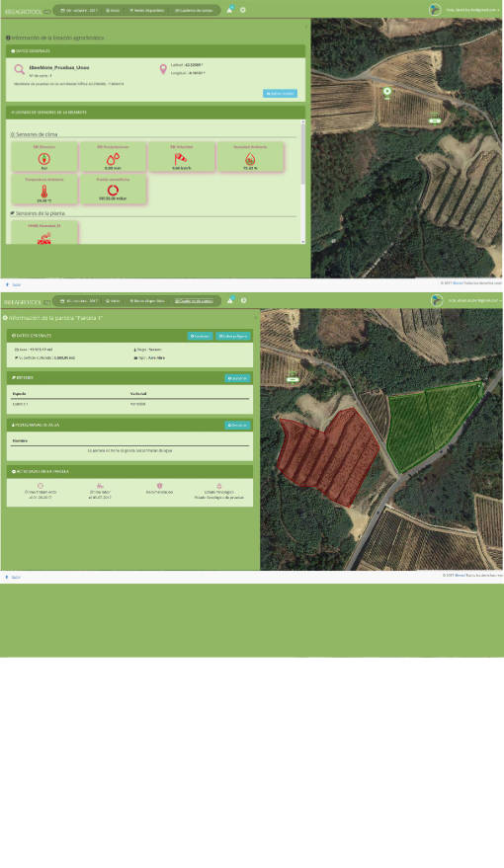This screenshot has height=868, width=504.
Task: Click the iBeeMote_Pruebas_Uvas station name
Action: click(x=58, y=67)
